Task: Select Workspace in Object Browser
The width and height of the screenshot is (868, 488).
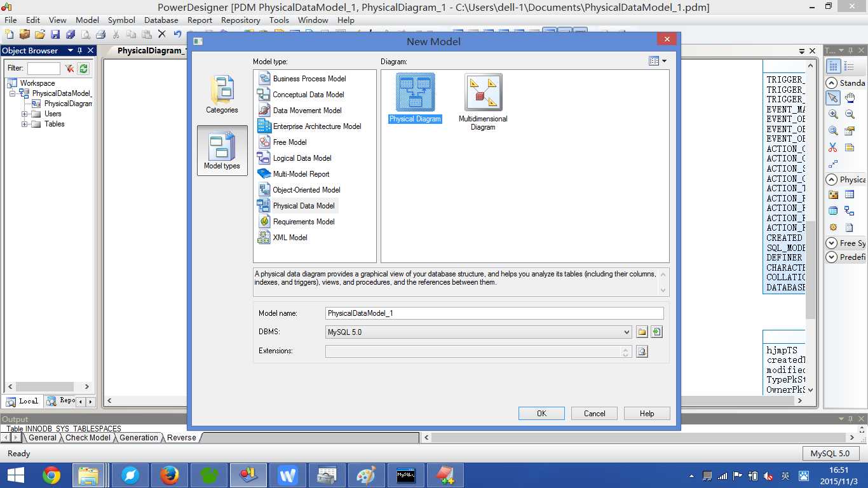Action: pyautogui.click(x=37, y=83)
